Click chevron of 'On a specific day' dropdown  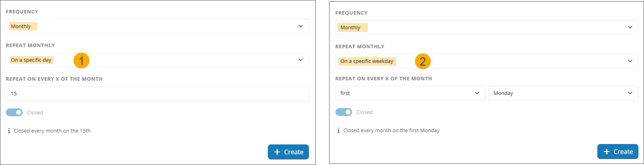click(x=301, y=60)
